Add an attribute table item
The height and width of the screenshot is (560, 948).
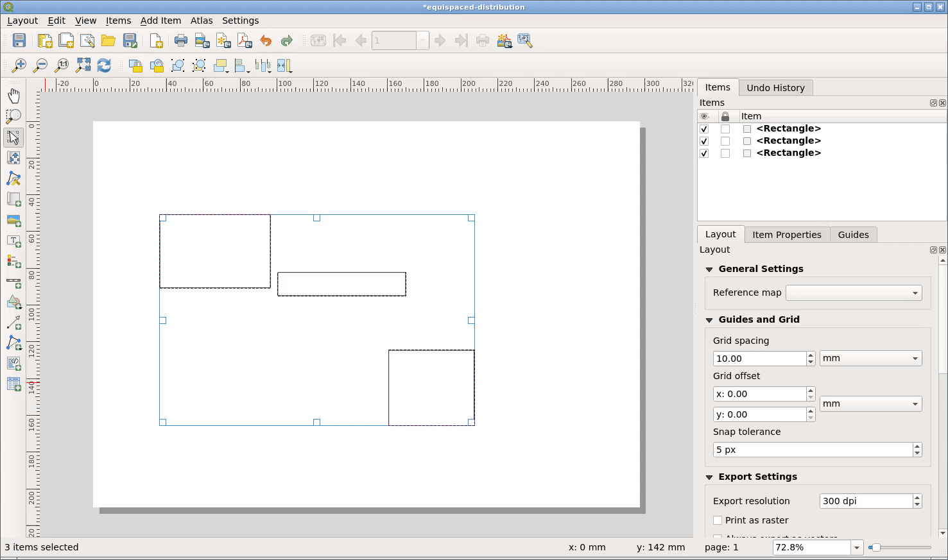coord(13,384)
